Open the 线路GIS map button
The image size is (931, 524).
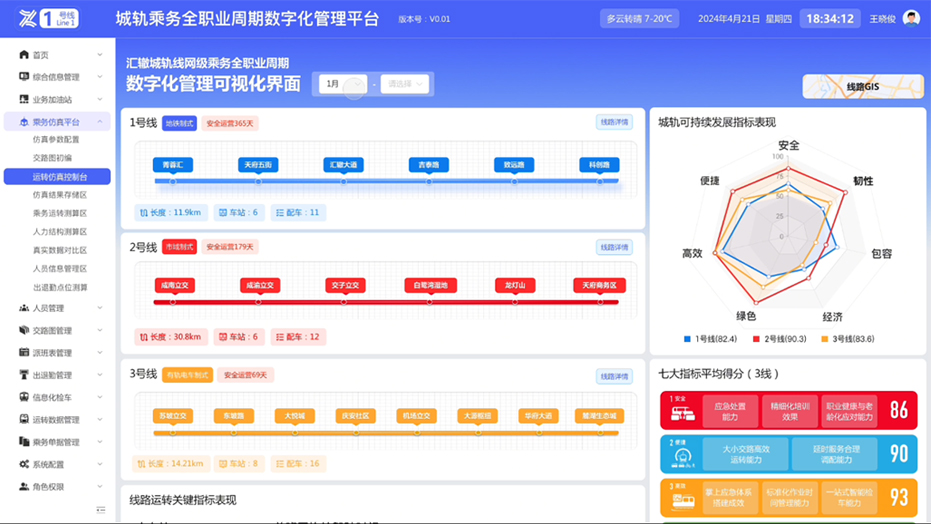tap(861, 87)
